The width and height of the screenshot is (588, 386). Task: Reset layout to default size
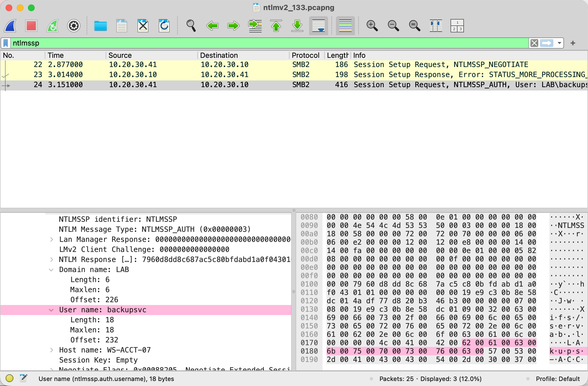click(x=457, y=26)
